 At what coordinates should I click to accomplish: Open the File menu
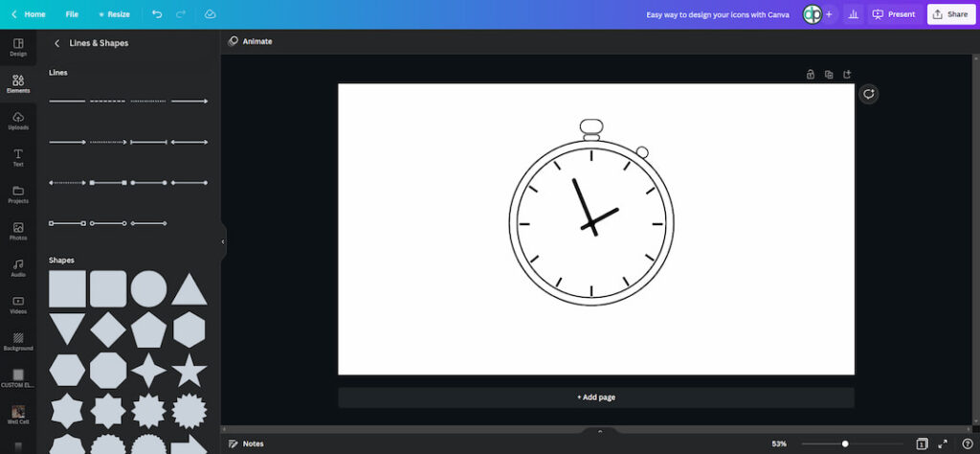click(72, 13)
